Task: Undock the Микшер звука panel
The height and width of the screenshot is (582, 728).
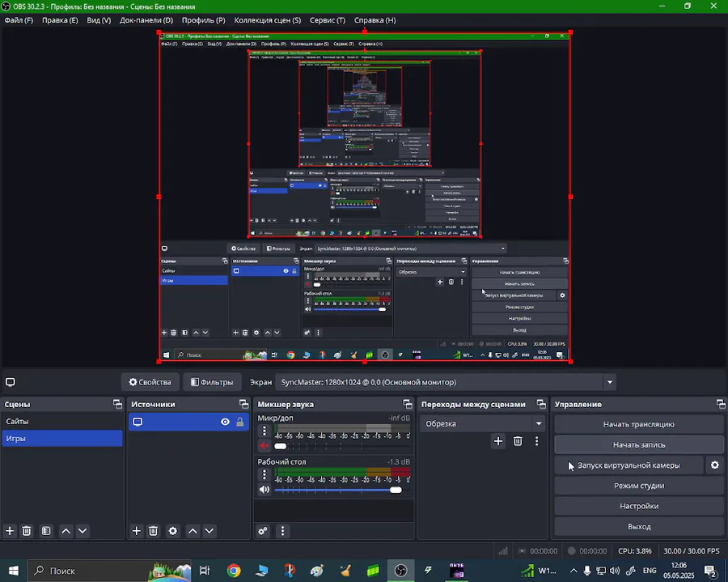Action: pos(407,404)
